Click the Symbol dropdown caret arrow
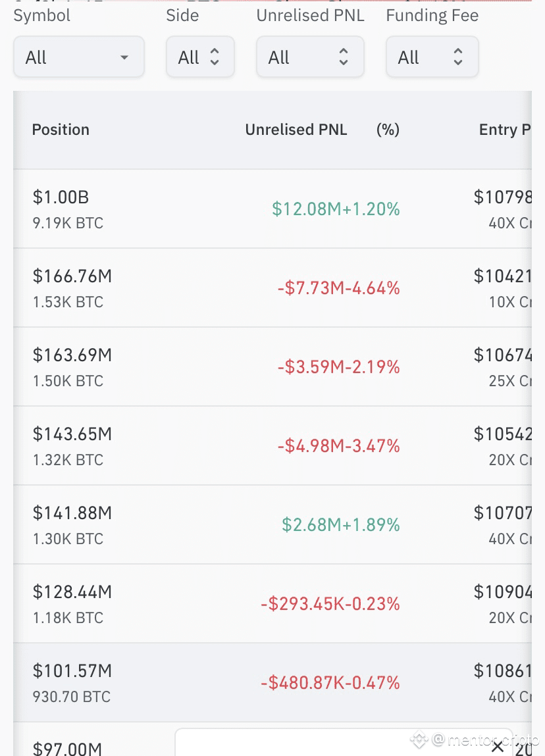 click(x=124, y=57)
